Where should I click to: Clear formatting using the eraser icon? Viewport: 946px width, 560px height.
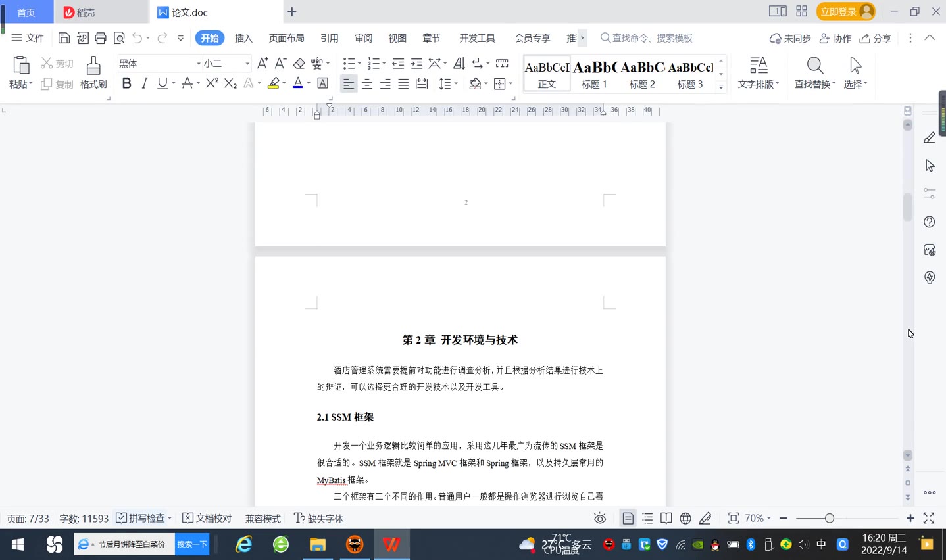pyautogui.click(x=299, y=63)
